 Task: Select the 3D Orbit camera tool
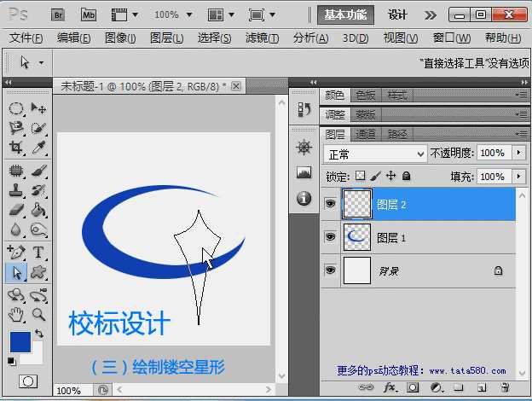click(x=38, y=295)
